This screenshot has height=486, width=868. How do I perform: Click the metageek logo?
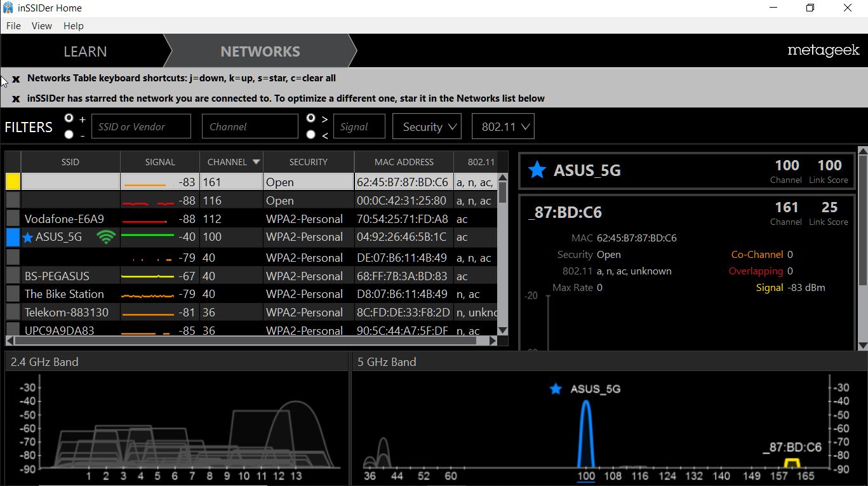click(823, 51)
